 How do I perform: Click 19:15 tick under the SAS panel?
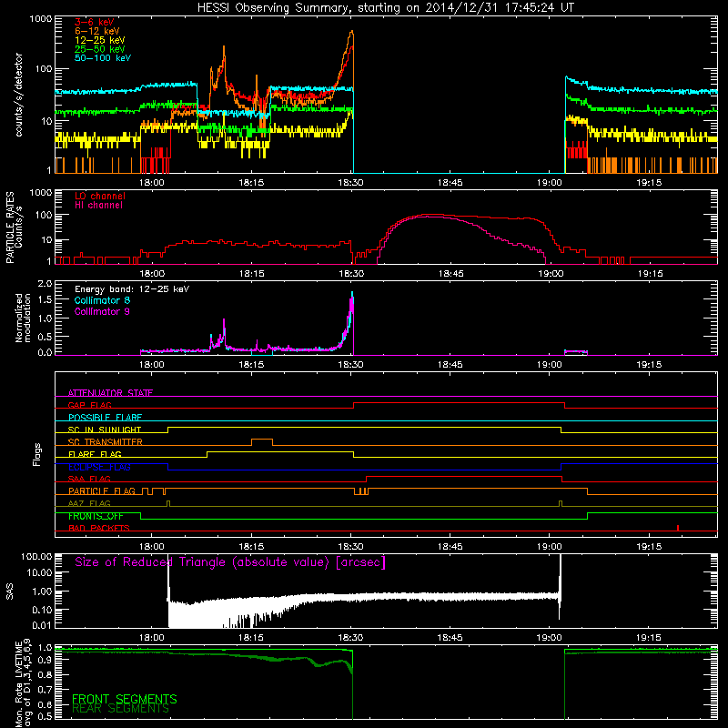pos(649,638)
